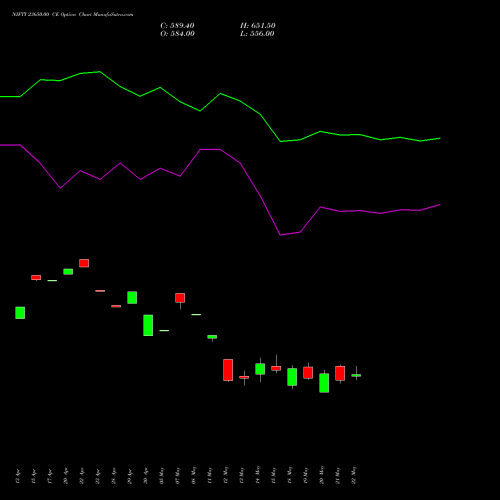Click the 17 Apr date label
Screen dimensions: 500x500
(x=50, y=476)
